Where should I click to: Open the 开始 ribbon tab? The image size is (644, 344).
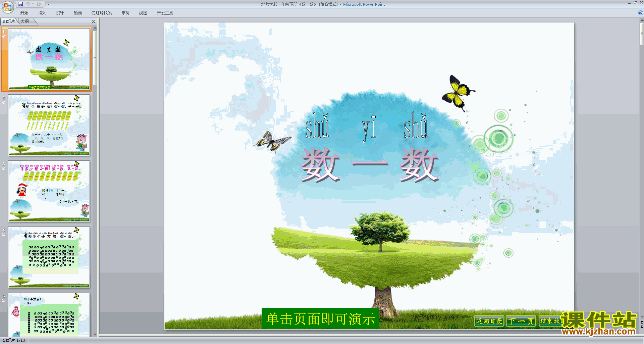coord(24,13)
